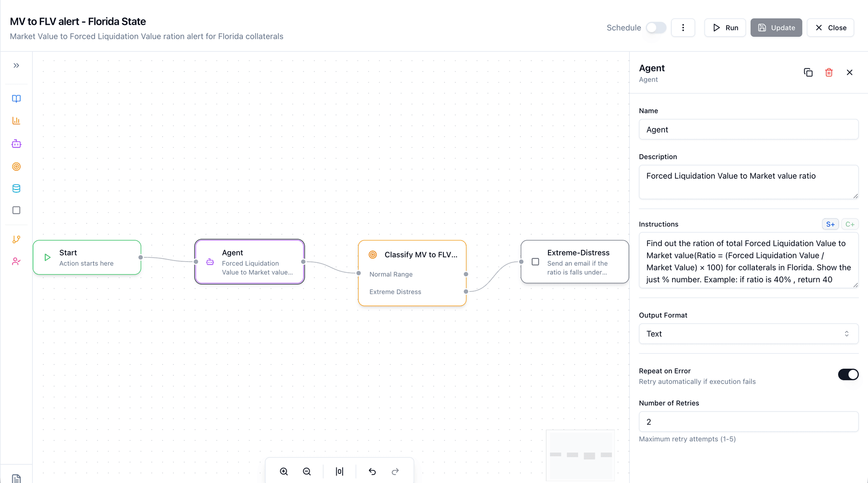
Task: Delete the Agent with trash icon
Action: 829,72
